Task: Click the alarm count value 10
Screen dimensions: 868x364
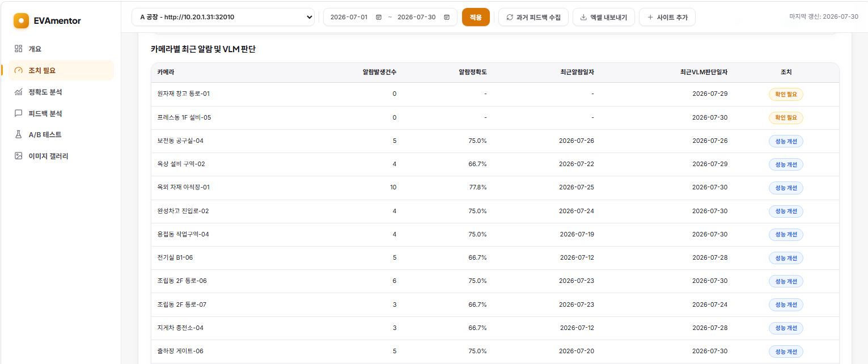Action: tap(393, 188)
